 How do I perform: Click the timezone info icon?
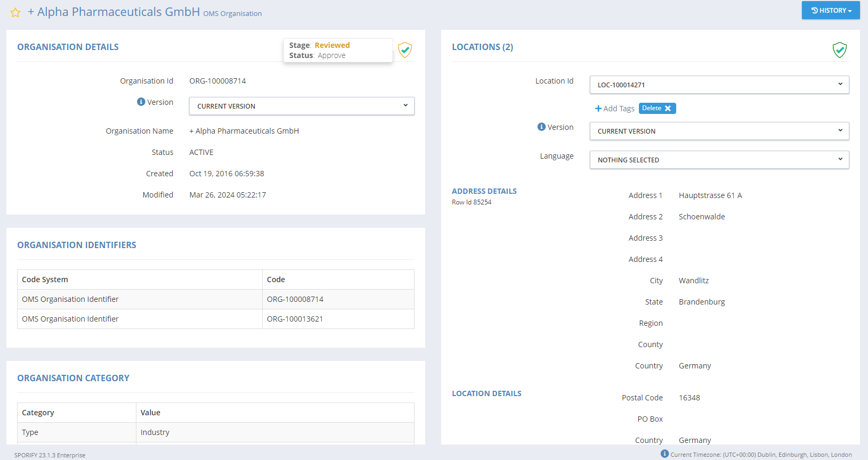[664, 454]
